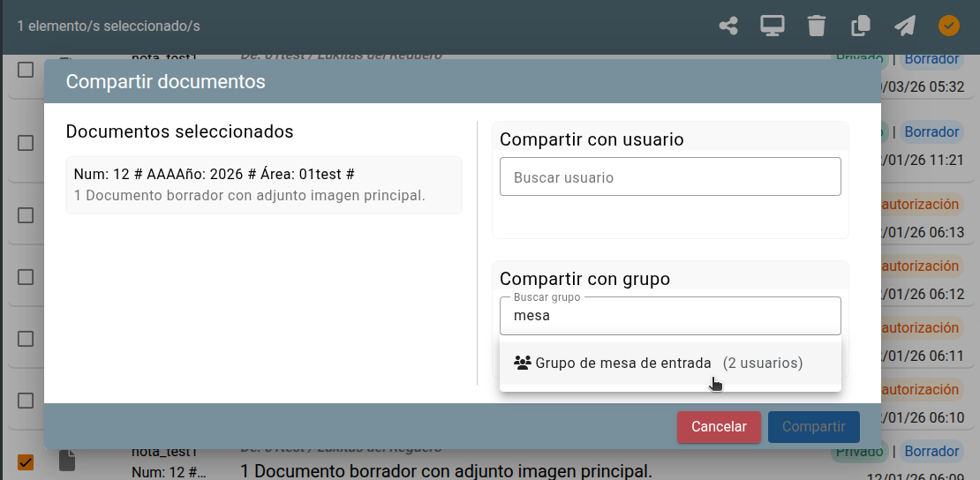Viewport: 980px width, 480px height.
Task: Tick the checkbox beside the 11:21 row
Action: [x=25, y=143]
